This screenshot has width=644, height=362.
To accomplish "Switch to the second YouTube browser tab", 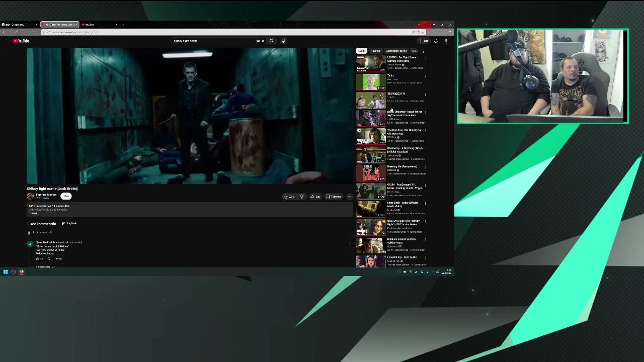I will point(100,25).
